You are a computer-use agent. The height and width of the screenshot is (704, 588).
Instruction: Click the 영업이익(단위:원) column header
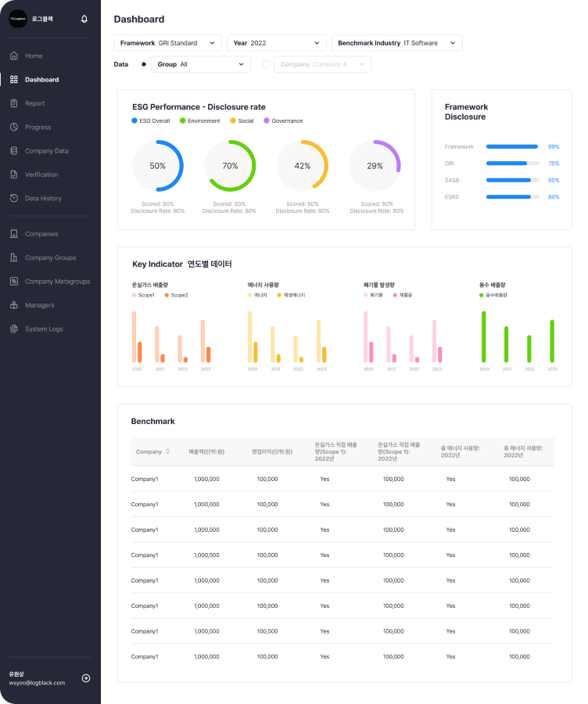coord(272,451)
